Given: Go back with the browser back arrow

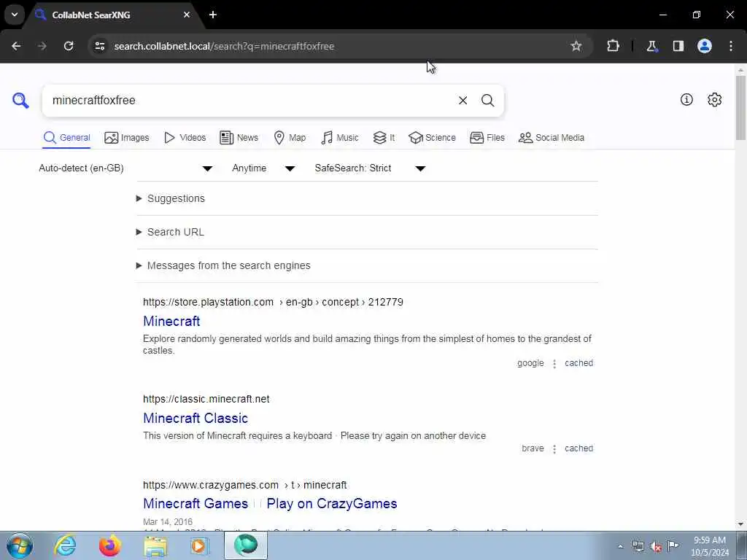Looking at the screenshot, I should [x=16, y=46].
